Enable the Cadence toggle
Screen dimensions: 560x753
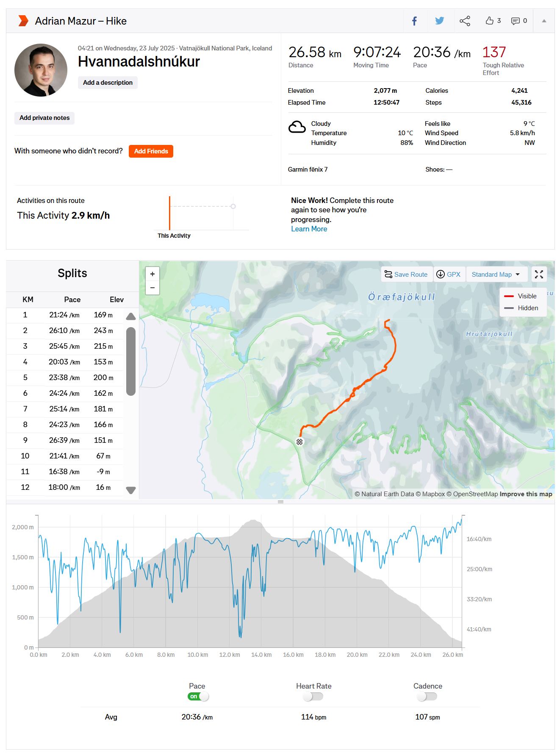tap(427, 696)
